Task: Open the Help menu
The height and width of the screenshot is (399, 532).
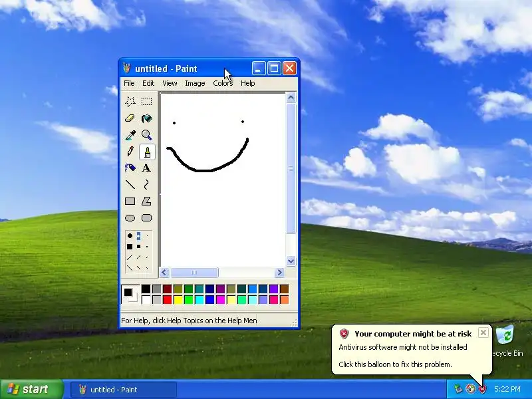Action: (247, 83)
